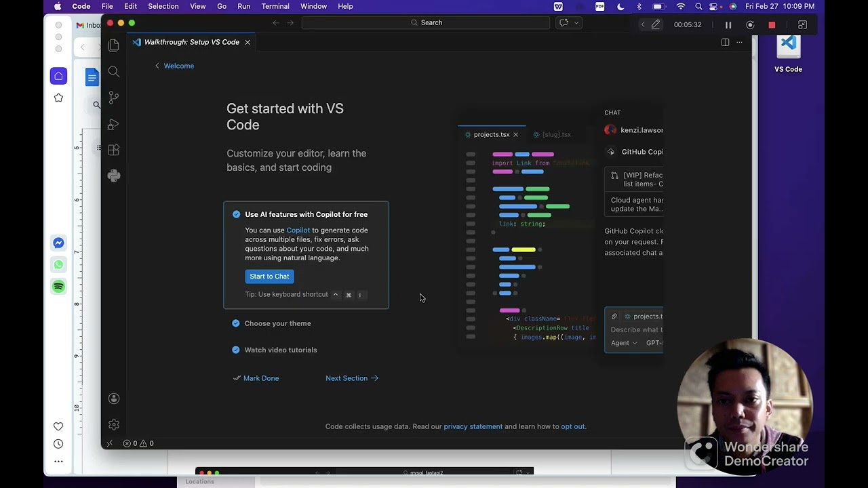Open the File menu

107,6
